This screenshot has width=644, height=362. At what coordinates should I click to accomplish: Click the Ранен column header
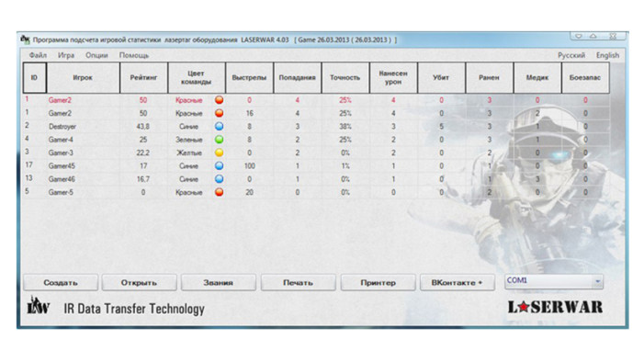tap(489, 78)
